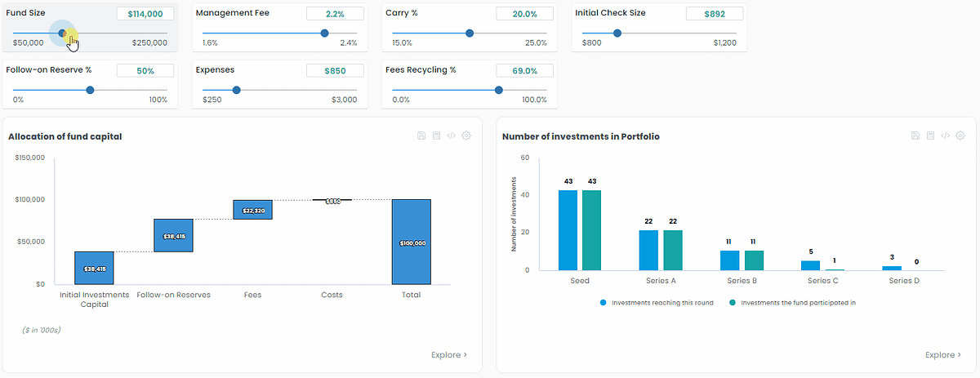This screenshot has width=980, height=378.
Task: Click save icon in Allocation of fund capital panel
Action: (421, 136)
